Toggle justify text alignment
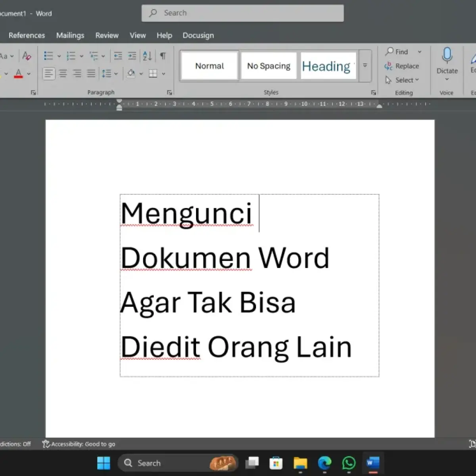476x476 pixels. tap(91, 73)
